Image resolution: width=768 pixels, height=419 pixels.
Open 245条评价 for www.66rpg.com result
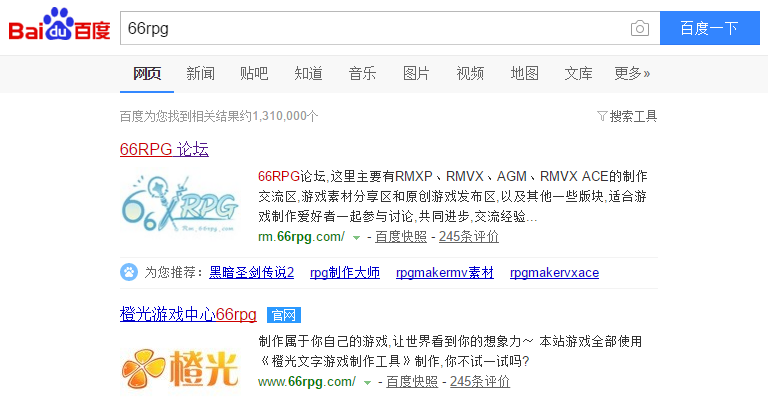[x=480, y=382]
